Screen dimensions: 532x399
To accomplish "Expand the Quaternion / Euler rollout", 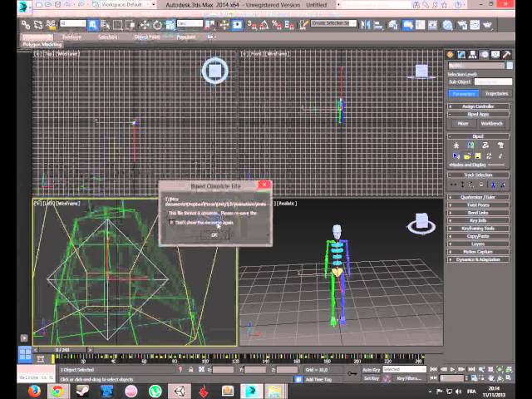I will [478, 197].
